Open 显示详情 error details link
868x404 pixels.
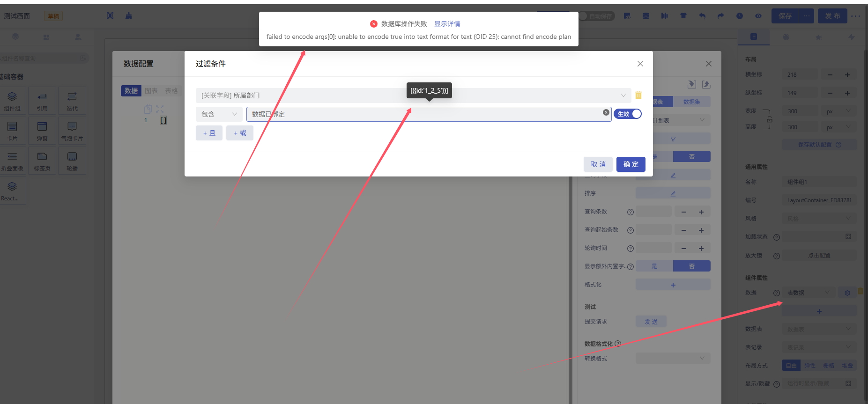[x=447, y=24]
